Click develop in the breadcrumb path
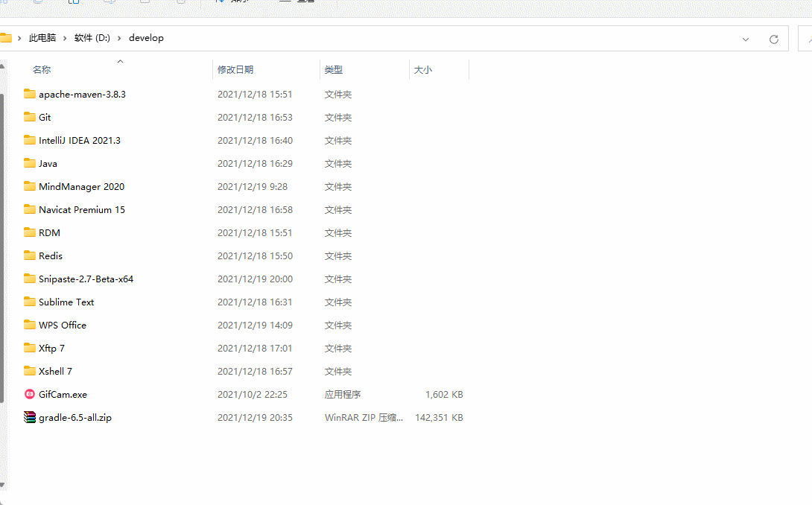The width and height of the screenshot is (812, 505). click(x=146, y=38)
